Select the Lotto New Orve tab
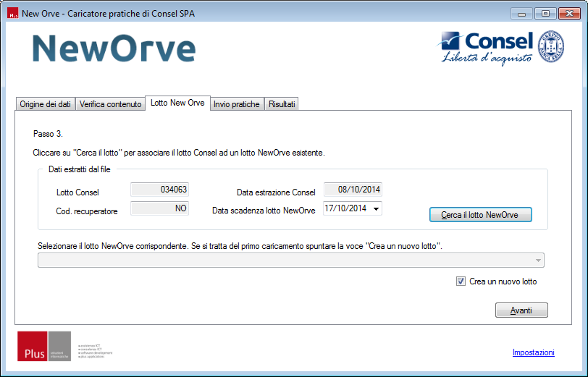 pyautogui.click(x=177, y=103)
